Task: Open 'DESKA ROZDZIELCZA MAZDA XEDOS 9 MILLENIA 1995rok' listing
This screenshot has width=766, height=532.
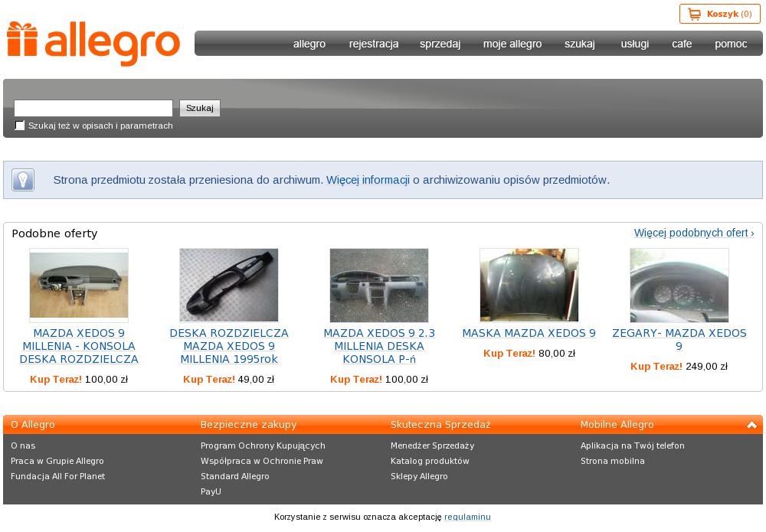Action: click(229, 346)
